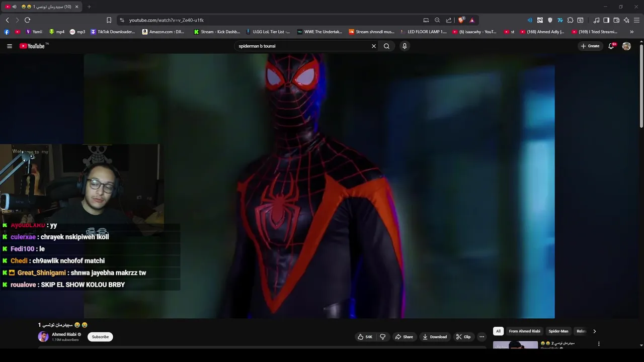This screenshot has width=644, height=362.
Task: Clear the search box with the X
Action: (x=374, y=46)
